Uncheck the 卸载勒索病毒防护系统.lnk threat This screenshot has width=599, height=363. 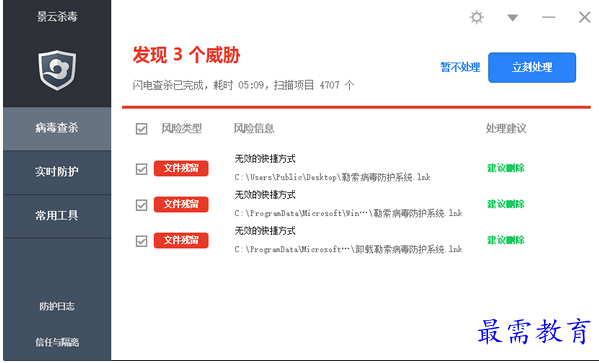[x=141, y=241]
